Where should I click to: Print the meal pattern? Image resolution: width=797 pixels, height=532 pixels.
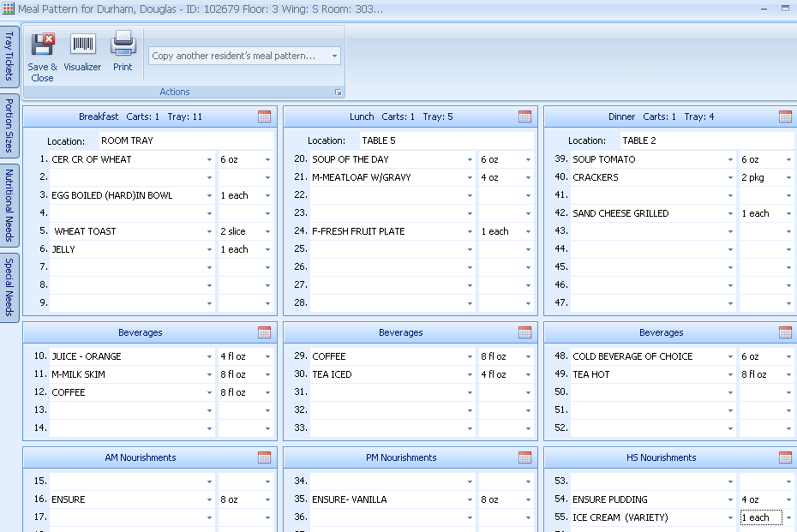pos(123,51)
